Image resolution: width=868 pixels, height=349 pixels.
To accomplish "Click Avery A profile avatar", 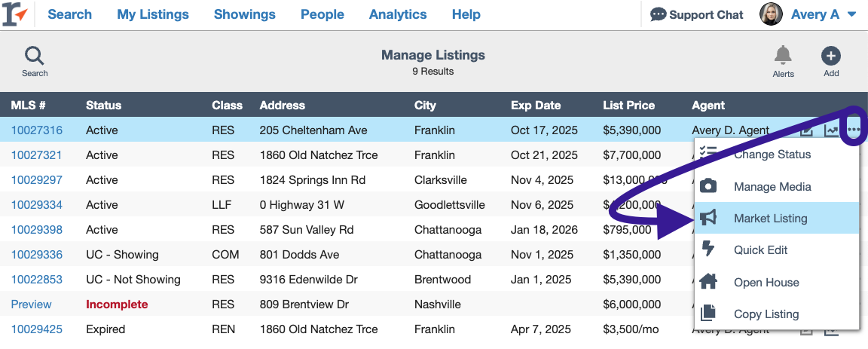I will (x=771, y=14).
